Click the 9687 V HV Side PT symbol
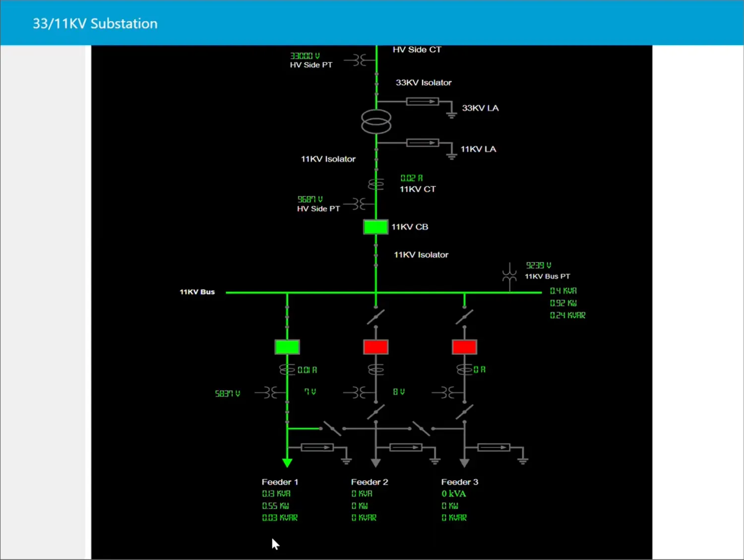The width and height of the screenshot is (744, 560). coord(360,204)
